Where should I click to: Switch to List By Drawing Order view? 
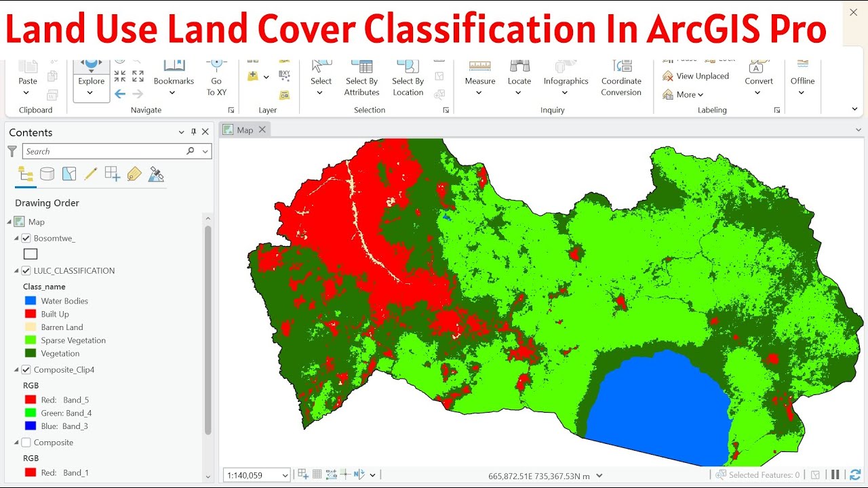point(26,174)
